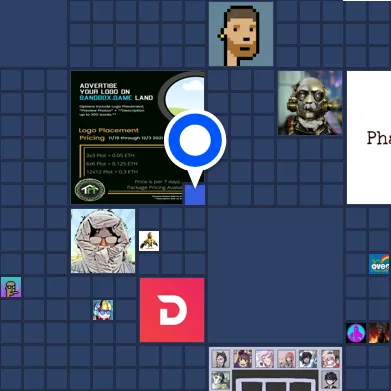Click the magenta silhouette circle tile
The height and width of the screenshot is (391, 391).
356,333
